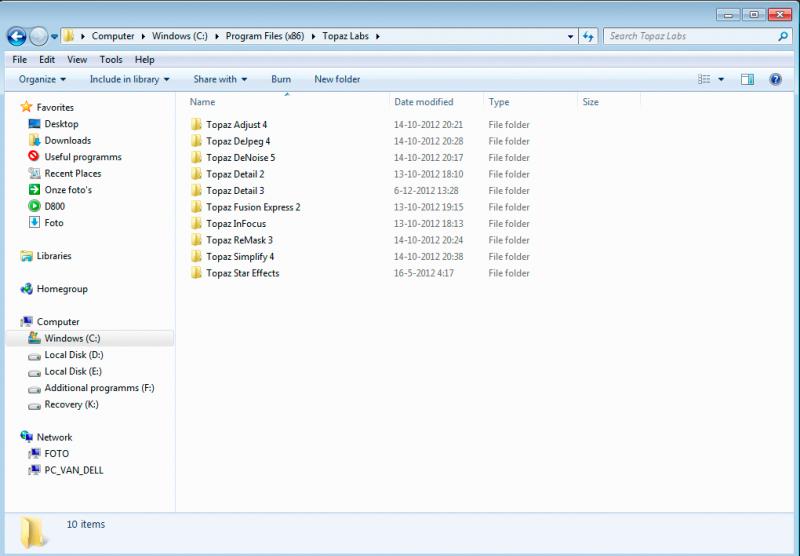The image size is (800, 556).
Task: Click the Back navigation arrow button
Action: pyautogui.click(x=16, y=36)
